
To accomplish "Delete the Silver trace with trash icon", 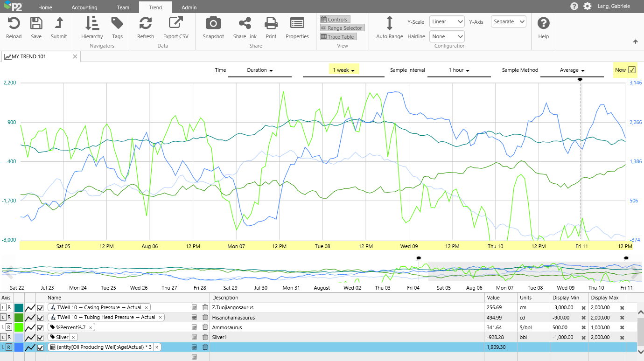I will (205, 337).
